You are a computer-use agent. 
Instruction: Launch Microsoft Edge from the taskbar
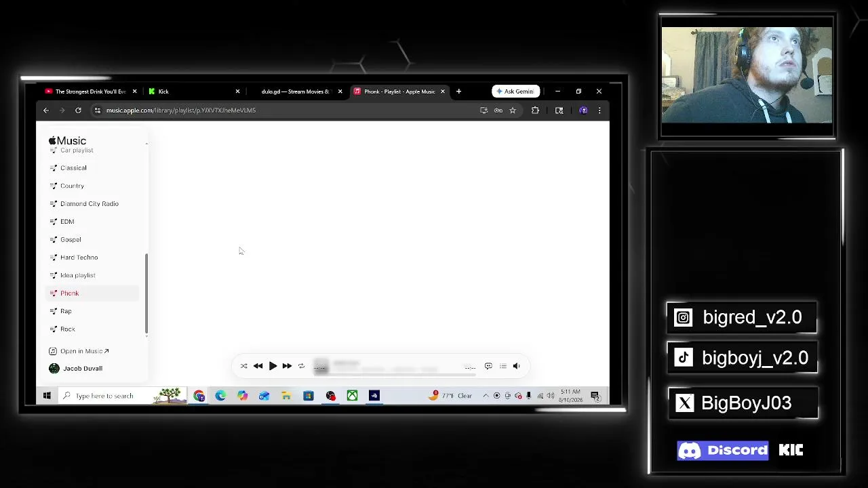pyautogui.click(x=220, y=396)
